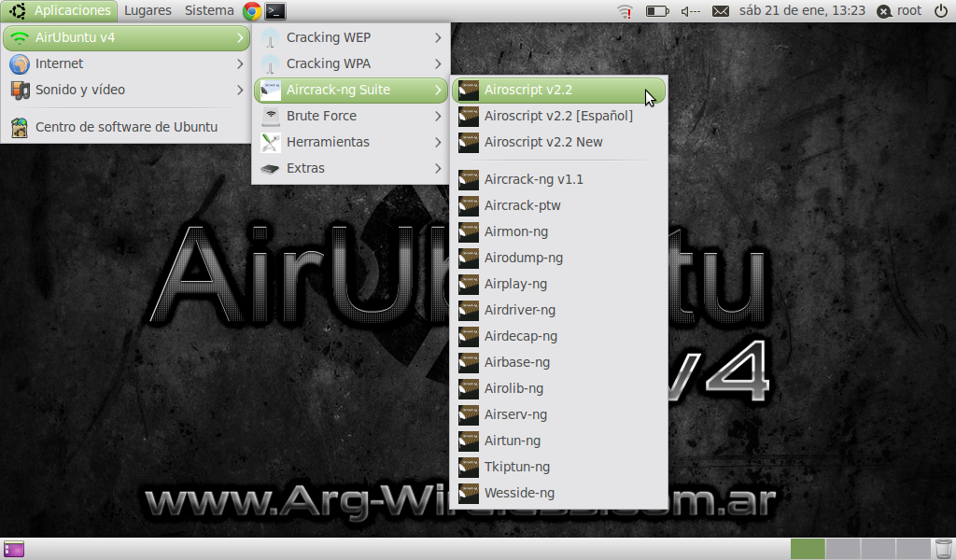The height and width of the screenshot is (560, 956).
Task: Select Airoscript v2.2 [Español] entry
Action: point(557,116)
